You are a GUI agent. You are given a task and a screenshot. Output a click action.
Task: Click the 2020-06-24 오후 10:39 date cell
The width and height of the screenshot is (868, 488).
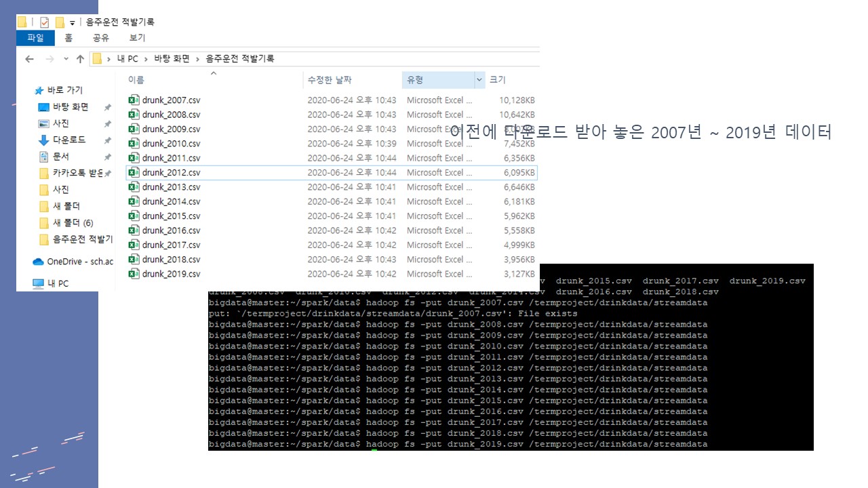click(351, 144)
